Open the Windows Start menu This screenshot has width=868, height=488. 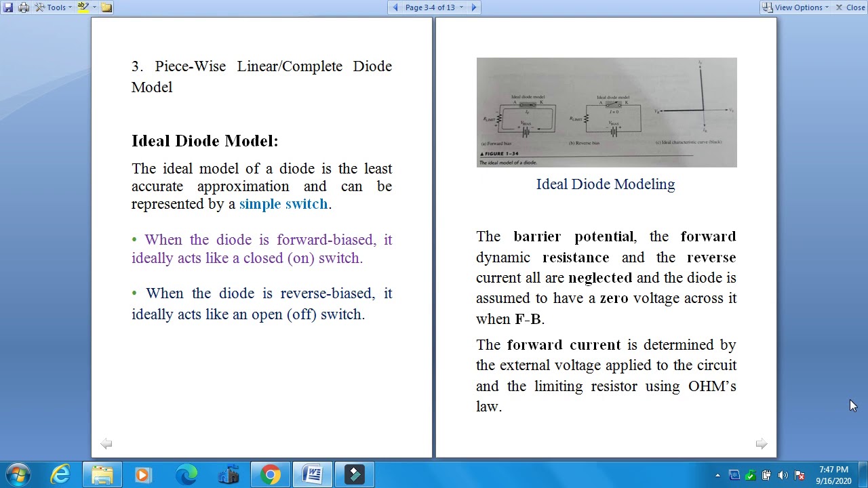click(18, 474)
